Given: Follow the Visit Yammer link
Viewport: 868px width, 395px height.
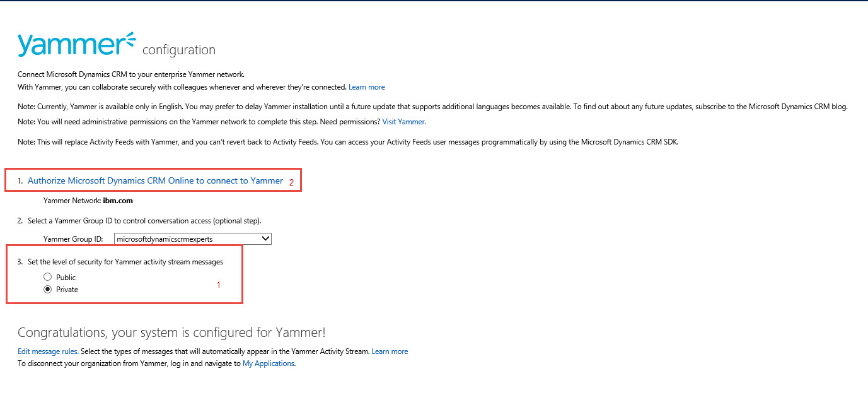Looking at the screenshot, I should pos(403,121).
